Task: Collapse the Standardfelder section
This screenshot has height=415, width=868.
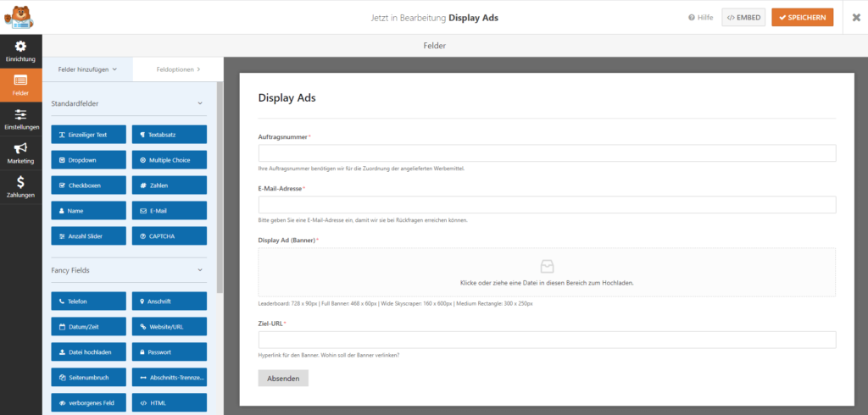Action: pos(201,103)
